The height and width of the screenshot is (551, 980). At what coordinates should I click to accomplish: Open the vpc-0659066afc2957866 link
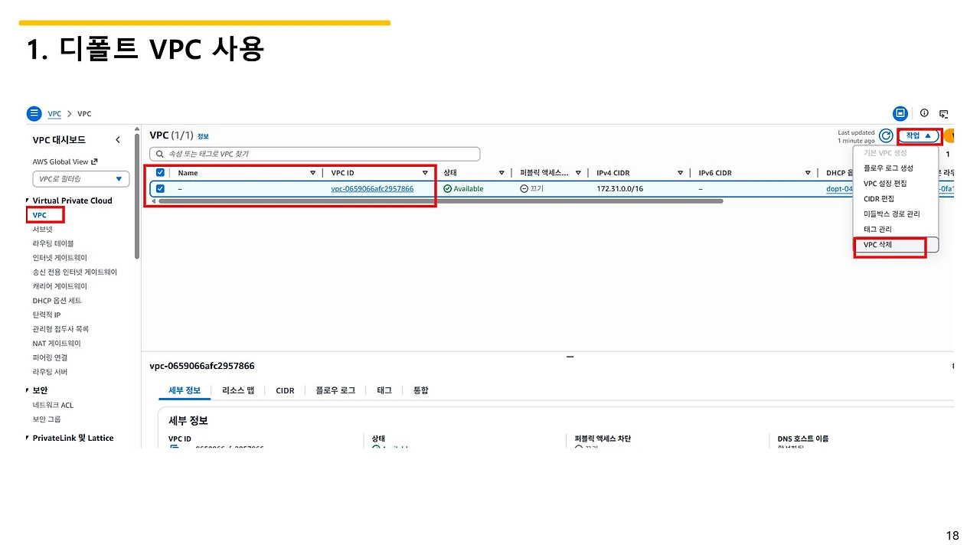tap(372, 188)
